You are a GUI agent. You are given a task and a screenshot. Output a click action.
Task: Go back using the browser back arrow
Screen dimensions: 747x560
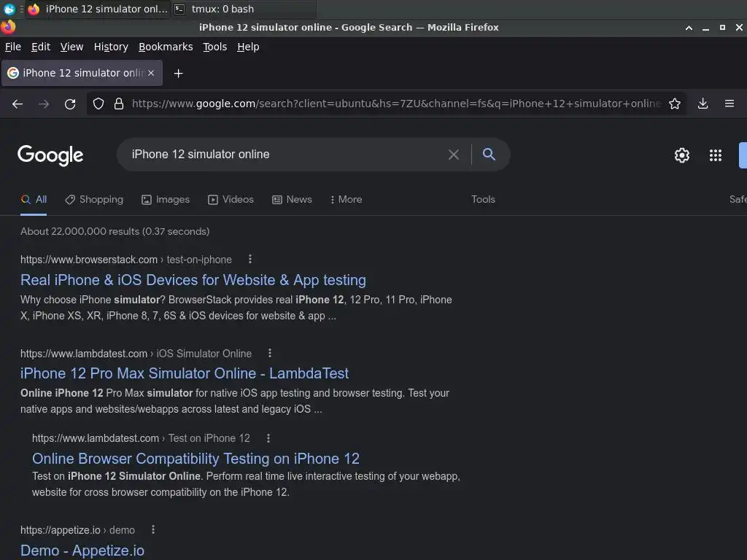point(18,104)
